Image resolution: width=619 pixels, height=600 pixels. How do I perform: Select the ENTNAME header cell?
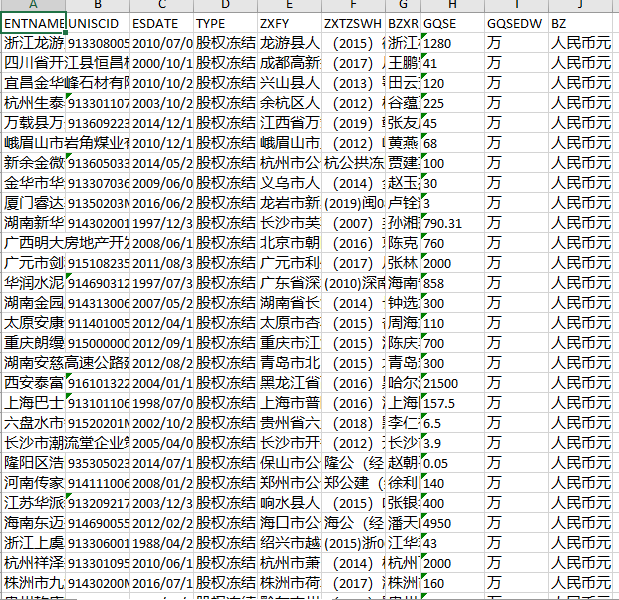tap(34, 23)
